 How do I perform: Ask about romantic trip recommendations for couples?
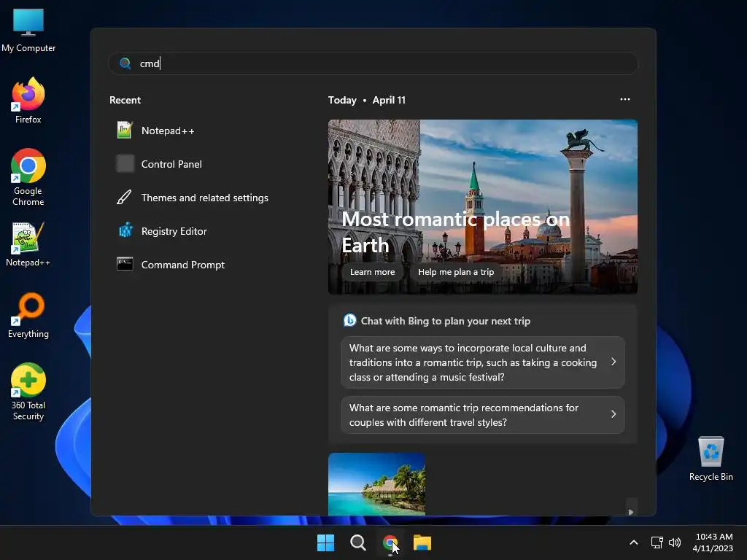(483, 415)
